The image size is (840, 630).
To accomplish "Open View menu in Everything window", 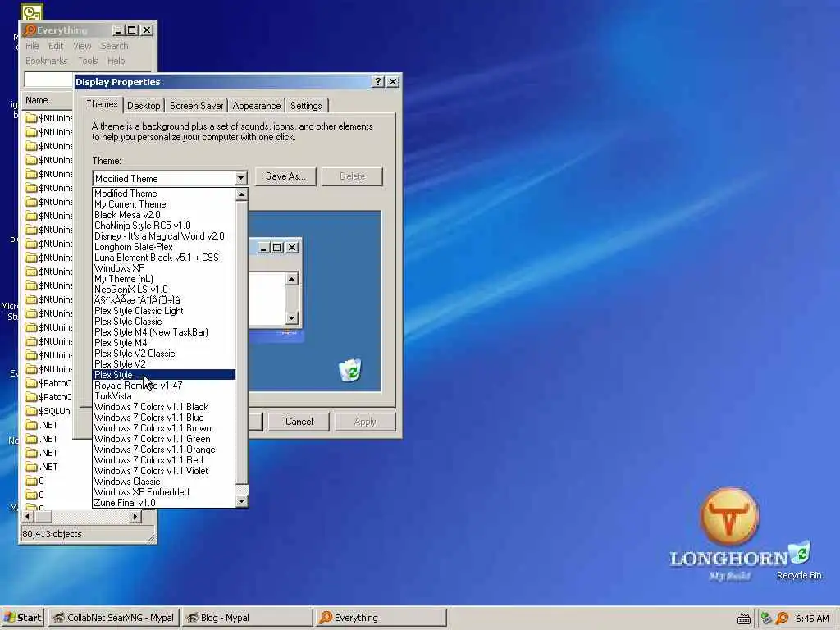I will 82,46.
